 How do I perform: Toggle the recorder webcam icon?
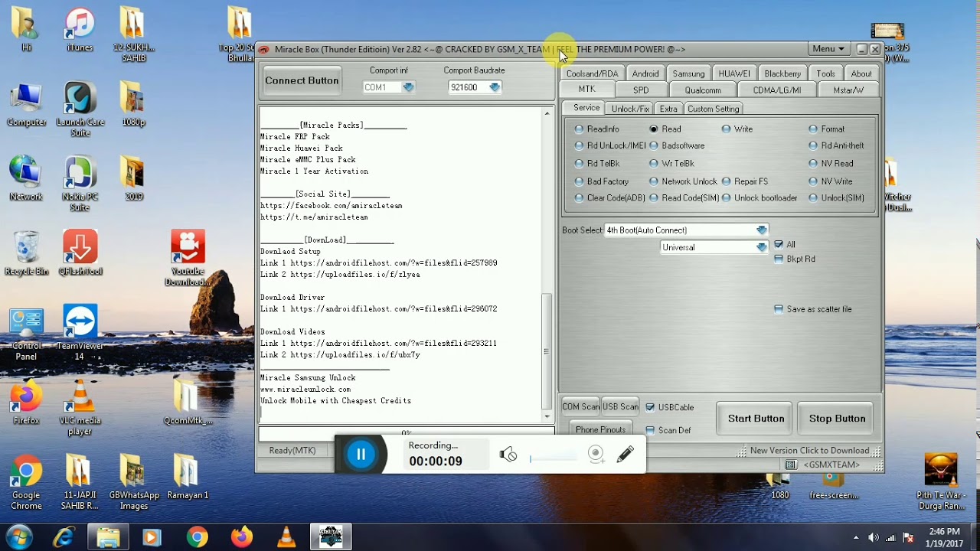596,455
